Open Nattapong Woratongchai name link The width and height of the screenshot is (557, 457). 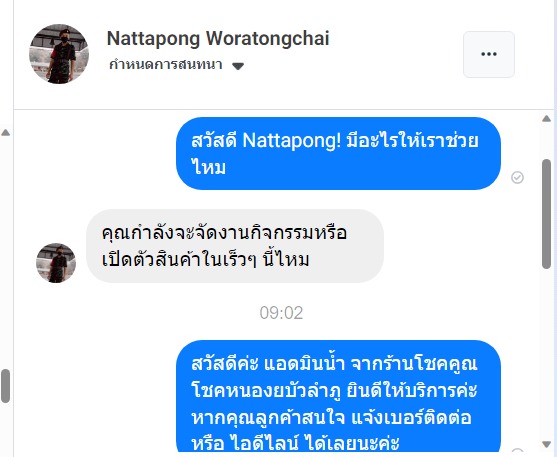[218, 38]
